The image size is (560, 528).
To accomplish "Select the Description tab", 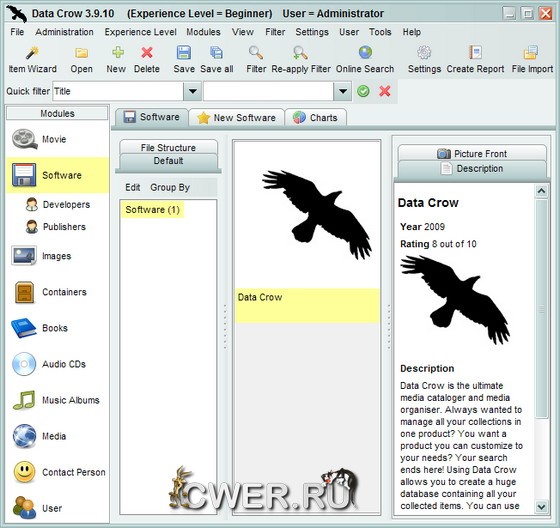I will [472, 169].
